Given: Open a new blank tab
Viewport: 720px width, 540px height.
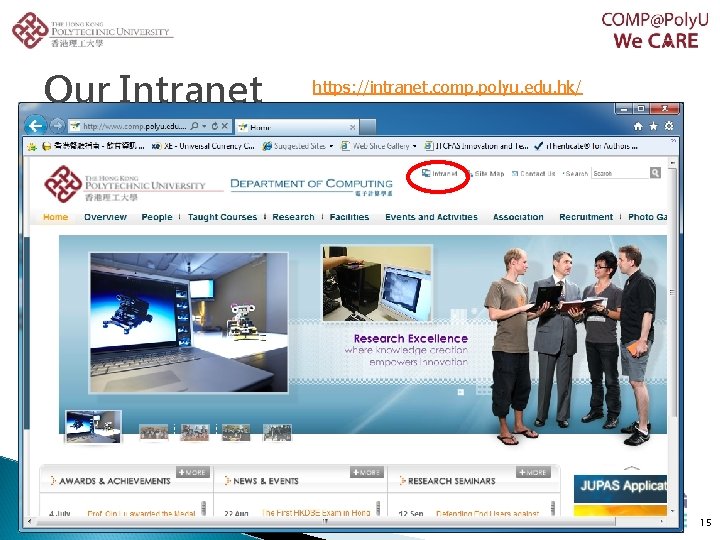Looking at the screenshot, I should point(367,127).
